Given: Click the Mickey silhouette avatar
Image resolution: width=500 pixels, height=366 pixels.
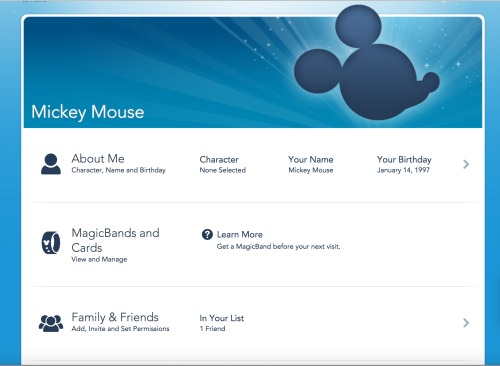Looking at the screenshot, I should tap(367, 63).
